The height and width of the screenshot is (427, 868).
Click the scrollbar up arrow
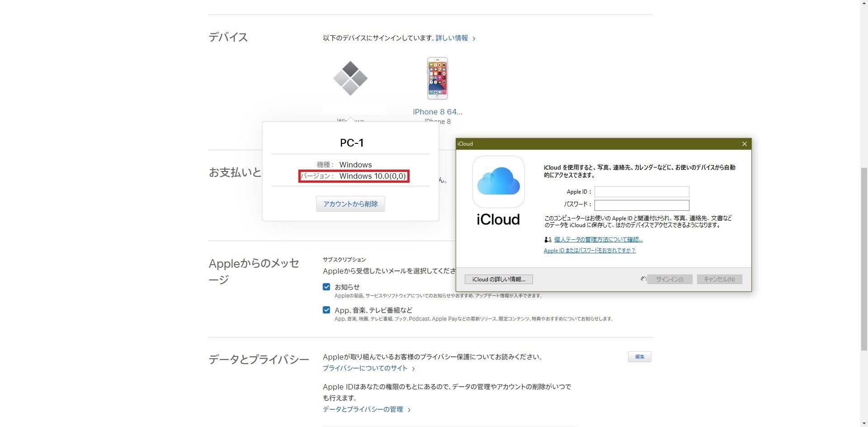(864, 4)
